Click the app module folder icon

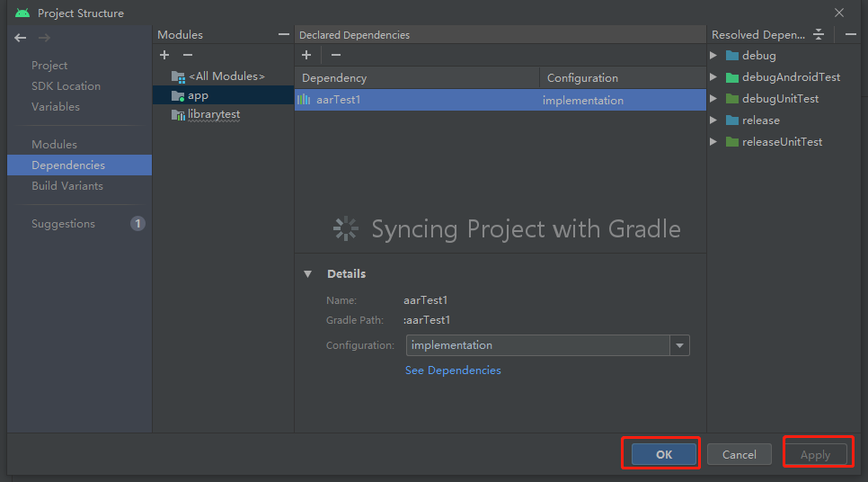(x=178, y=96)
